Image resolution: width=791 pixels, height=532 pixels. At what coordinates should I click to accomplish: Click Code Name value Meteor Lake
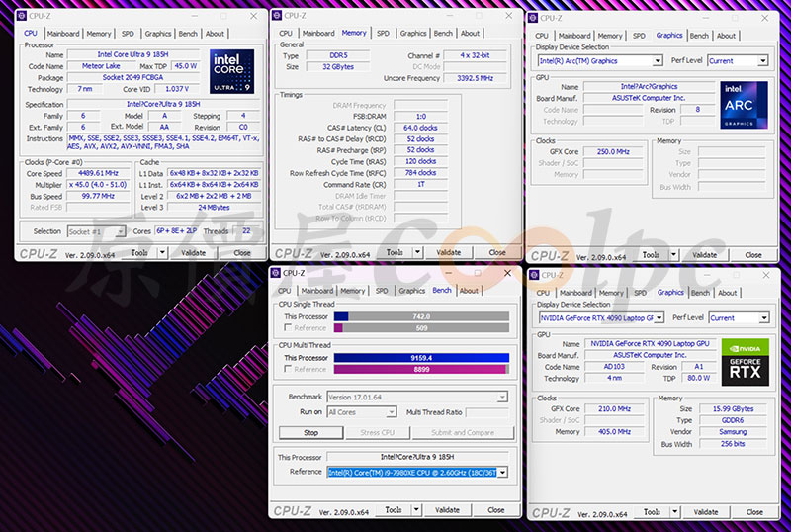point(101,66)
